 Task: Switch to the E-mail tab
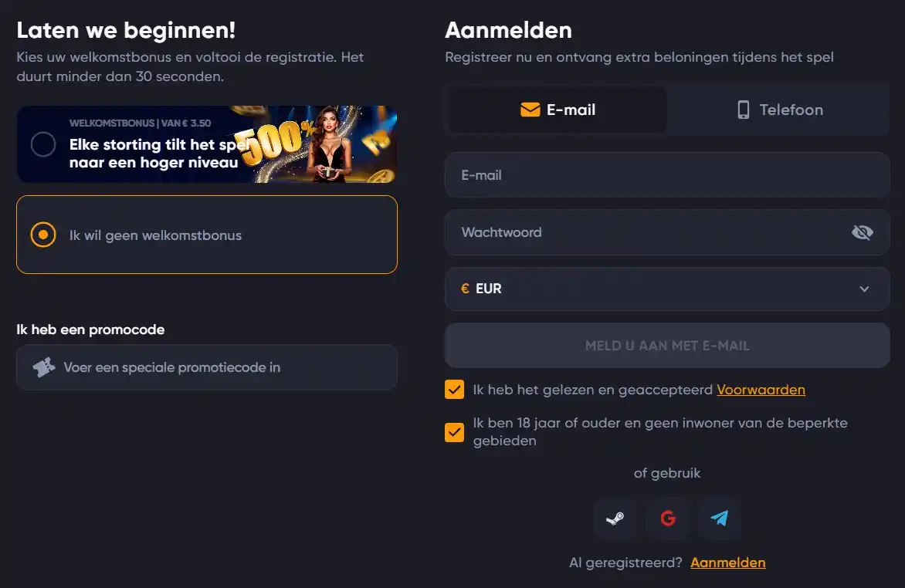click(558, 110)
